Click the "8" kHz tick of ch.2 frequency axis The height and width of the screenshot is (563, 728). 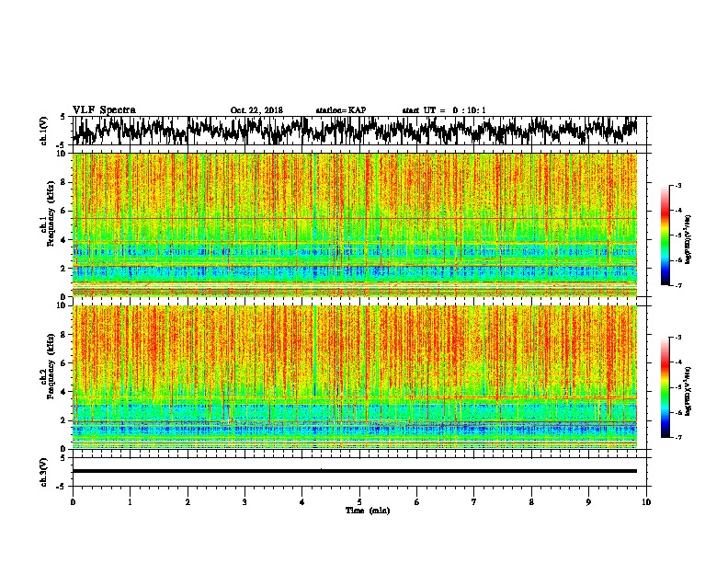tap(64, 335)
